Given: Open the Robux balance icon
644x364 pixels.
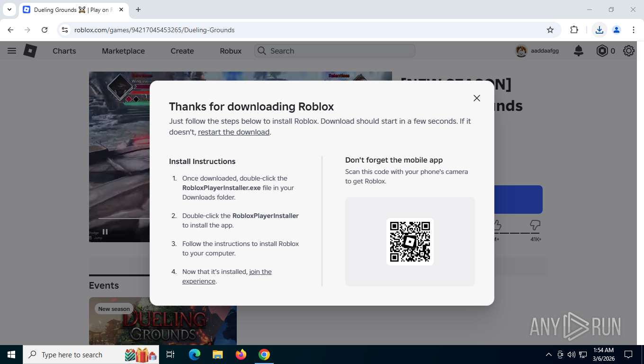Looking at the screenshot, I should click(602, 51).
